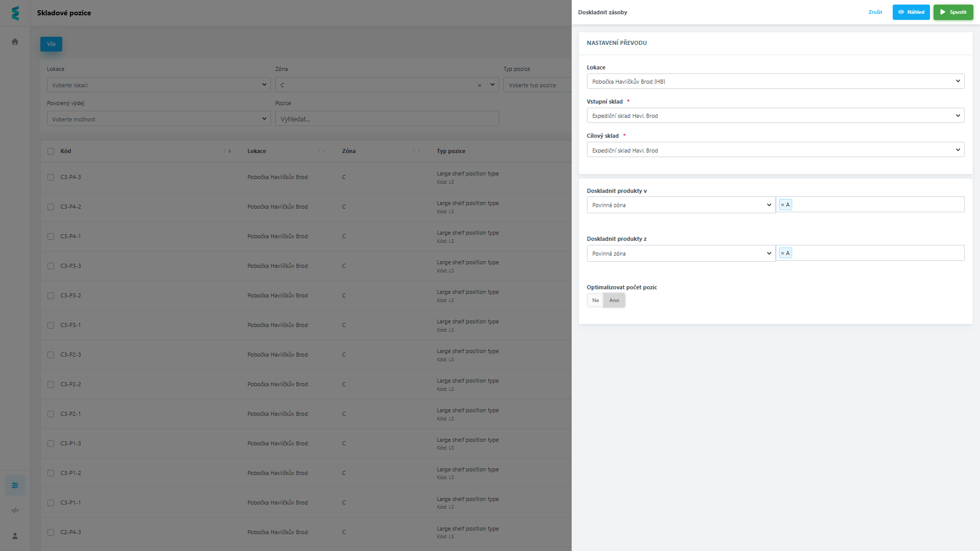Click the Náhled preview button

(911, 12)
